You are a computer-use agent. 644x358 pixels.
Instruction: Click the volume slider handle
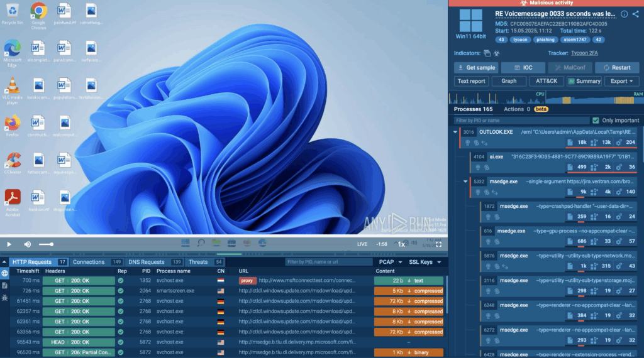[52, 244]
